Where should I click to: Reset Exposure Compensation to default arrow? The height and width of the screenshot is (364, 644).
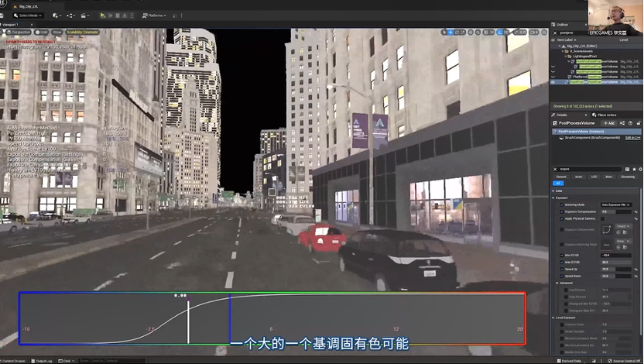(636, 212)
